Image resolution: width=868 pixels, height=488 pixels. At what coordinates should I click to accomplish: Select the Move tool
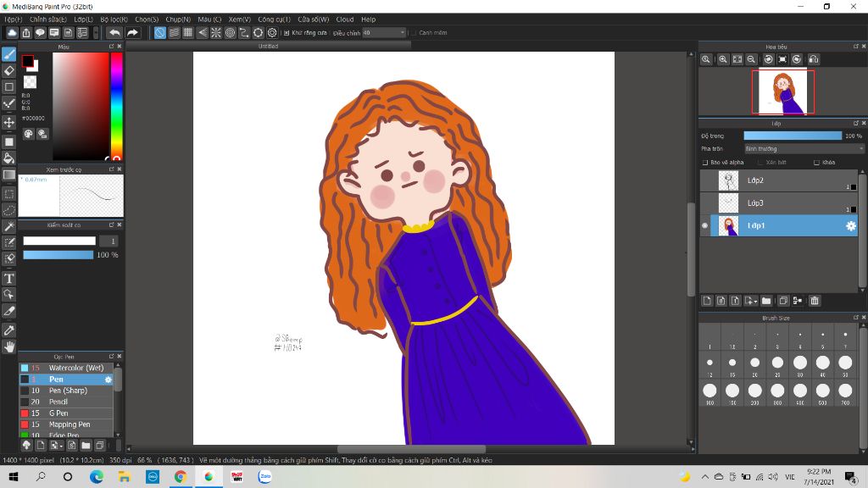(8, 122)
